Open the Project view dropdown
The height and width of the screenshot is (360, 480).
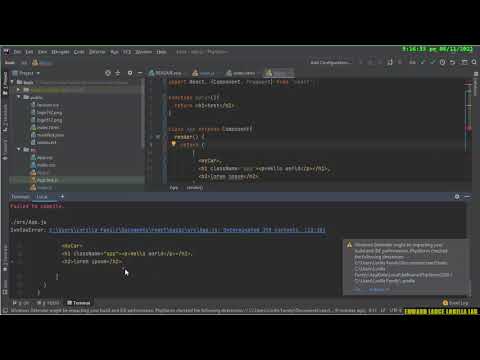(x=26, y=73)
